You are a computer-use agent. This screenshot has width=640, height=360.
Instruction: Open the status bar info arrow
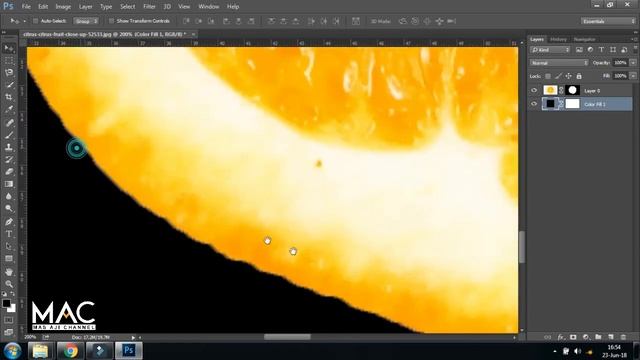tap(133, 338)
